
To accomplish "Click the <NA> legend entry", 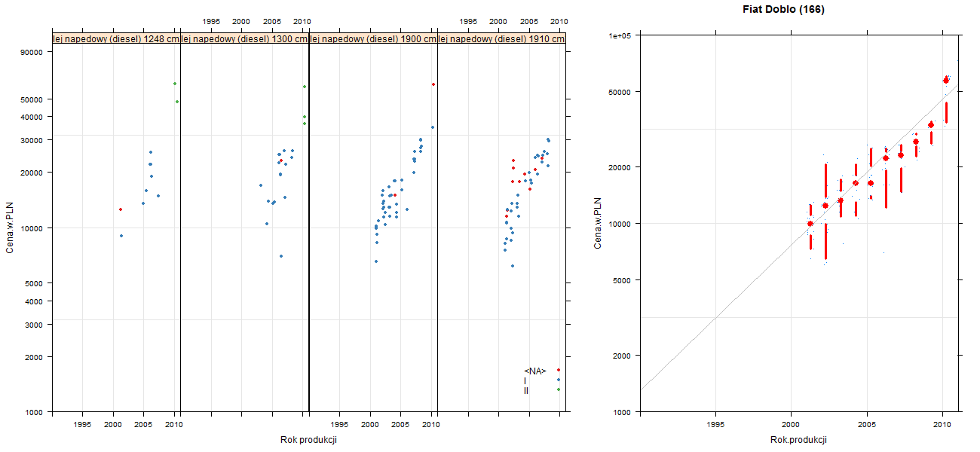I will pos(534,371).
